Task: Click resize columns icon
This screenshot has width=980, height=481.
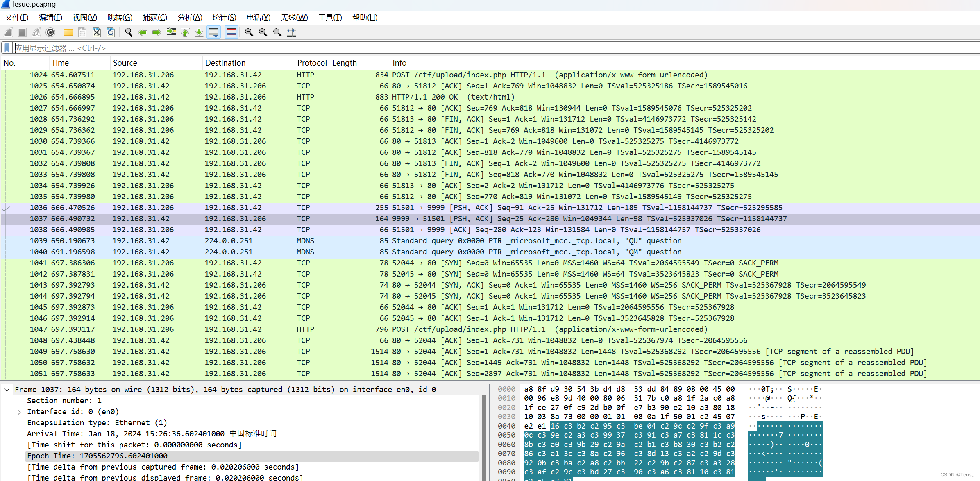Action: point(291,32)
